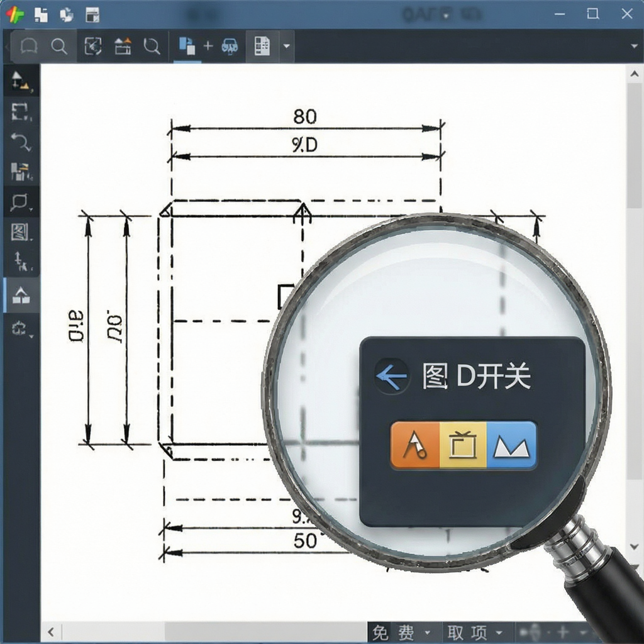The width and height of the screenshot is (644, 644).
Task: Click the vertical scrollbar down arrow
Action: tap(635, 547)
